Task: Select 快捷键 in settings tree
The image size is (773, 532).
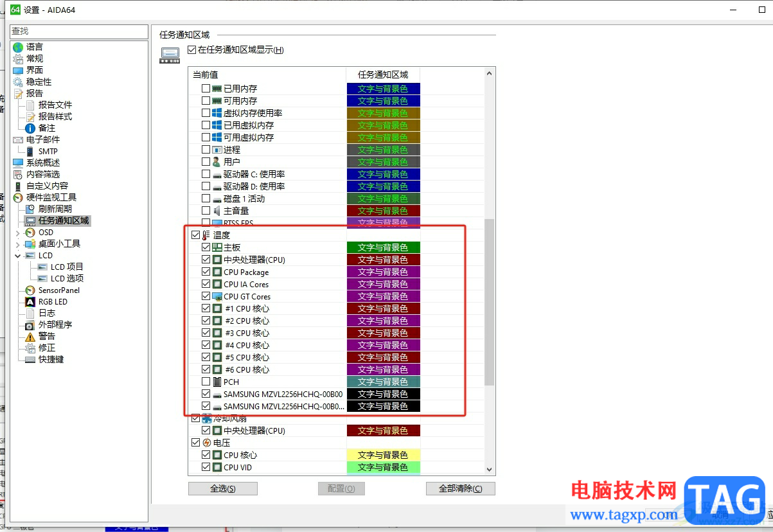Action: point(51,359)
